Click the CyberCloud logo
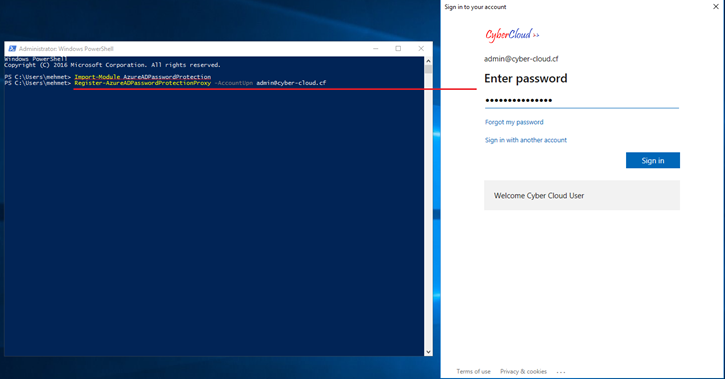 pyautogui.click(x=512, y=35)
